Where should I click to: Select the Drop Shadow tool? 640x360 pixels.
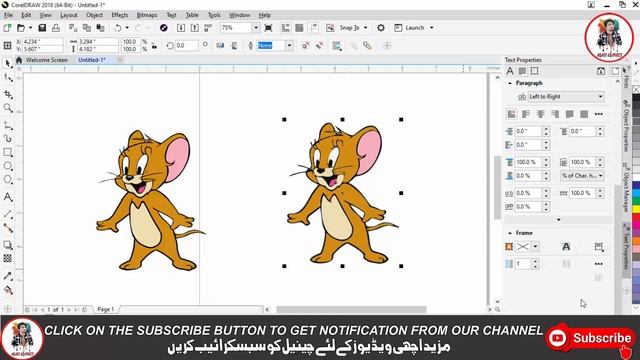click(8, 245)
